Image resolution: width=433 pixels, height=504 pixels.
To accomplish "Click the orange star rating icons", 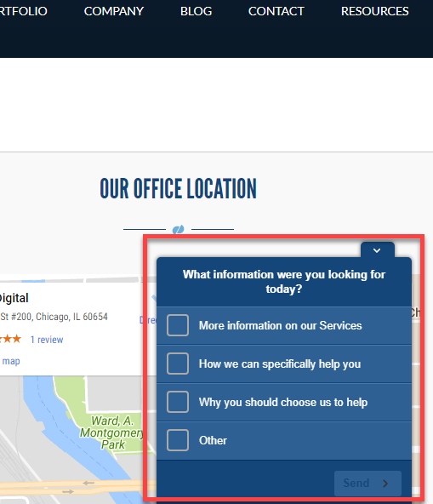I will (x=10, y=339).
